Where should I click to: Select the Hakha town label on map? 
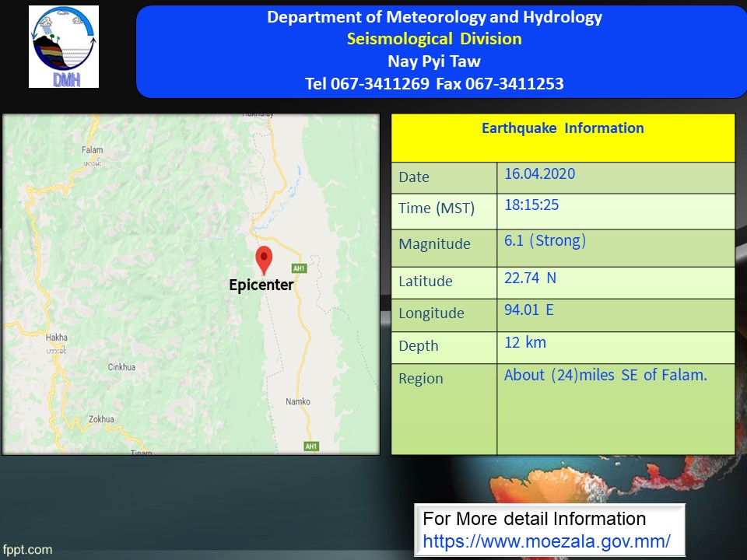[57, 338]
